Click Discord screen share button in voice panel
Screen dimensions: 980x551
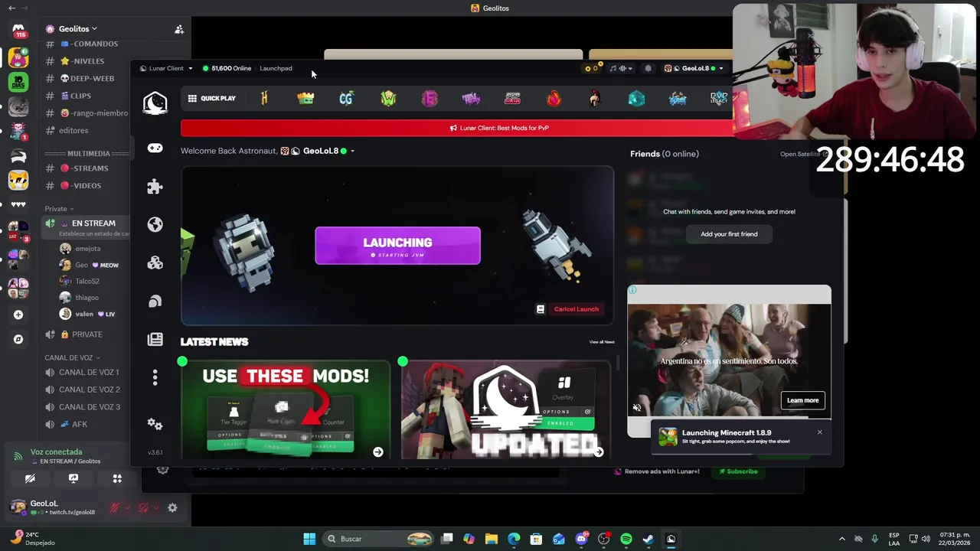pos(73,478)
